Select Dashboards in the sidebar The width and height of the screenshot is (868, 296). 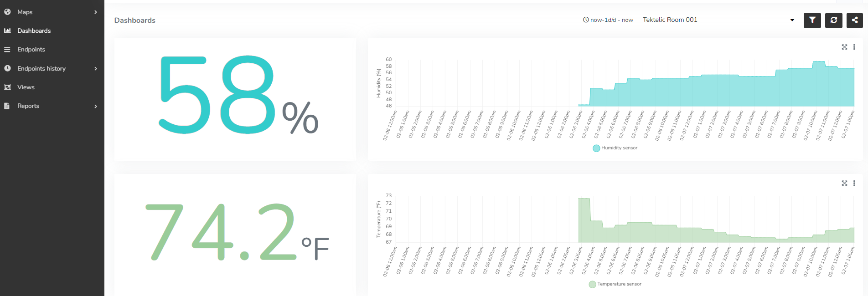tap(34, 31)
